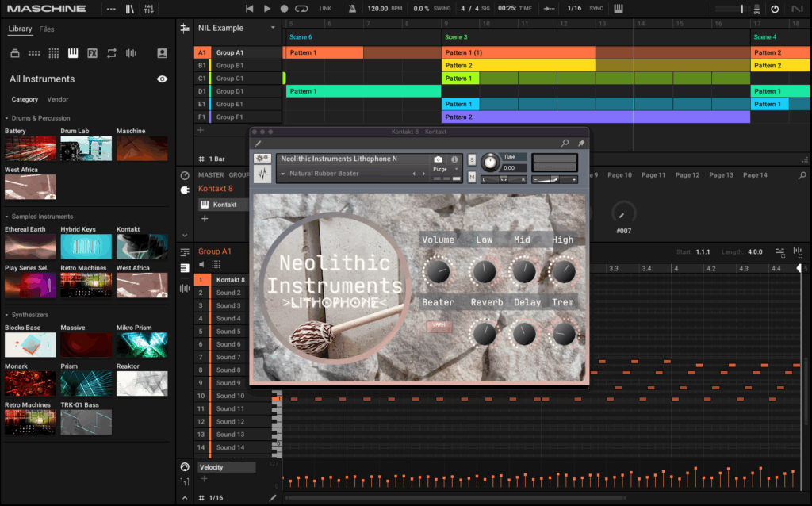Jump to start with the restart button

[x=250, y=9]
